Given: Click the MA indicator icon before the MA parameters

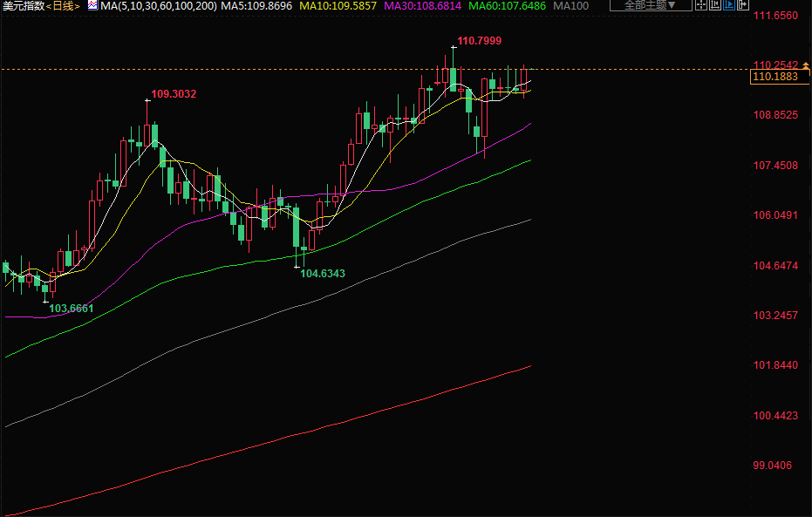Looking at the screenshot, I should [x=92, y=6].
